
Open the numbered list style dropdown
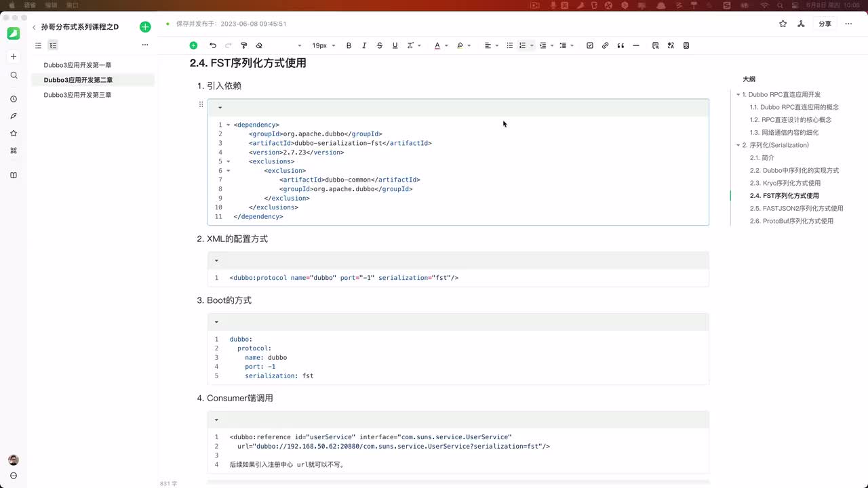coord(532,45)
